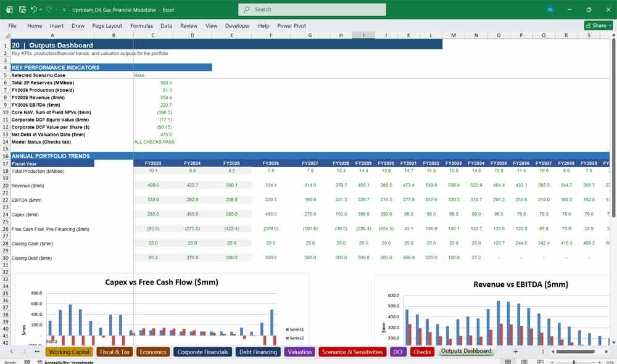Open the user account avatar

click(550, 10)
